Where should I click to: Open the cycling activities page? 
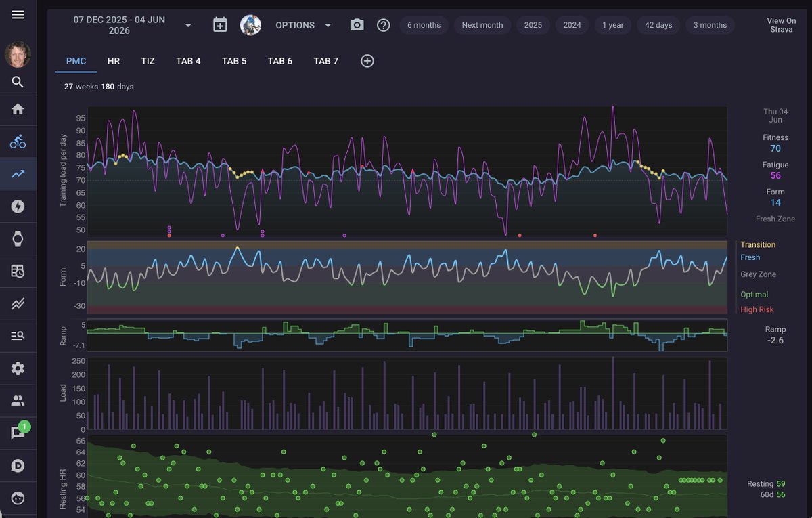coord(18,142)
